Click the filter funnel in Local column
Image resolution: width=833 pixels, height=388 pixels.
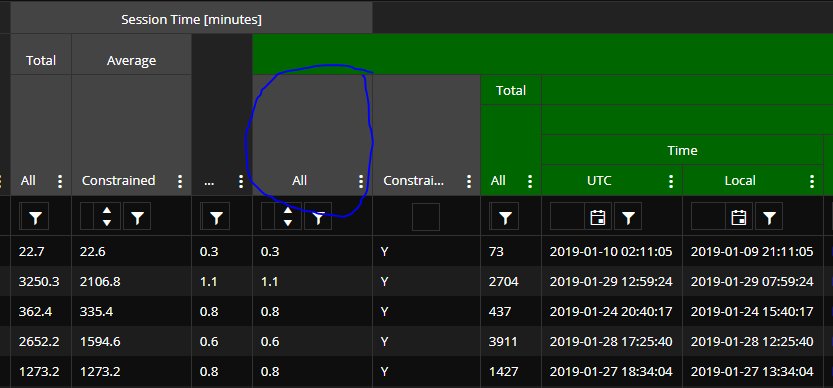tap(769, 217)
